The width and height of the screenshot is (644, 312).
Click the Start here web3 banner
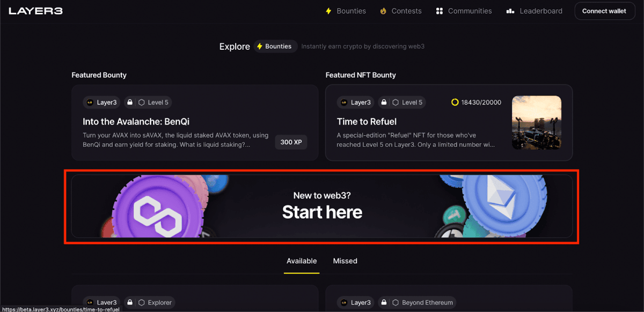coord(322,206)
